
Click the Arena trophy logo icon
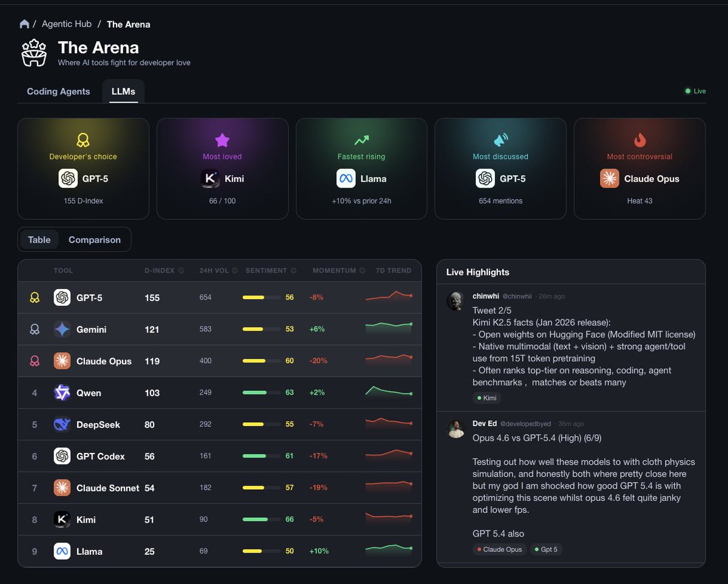(34, 53)
